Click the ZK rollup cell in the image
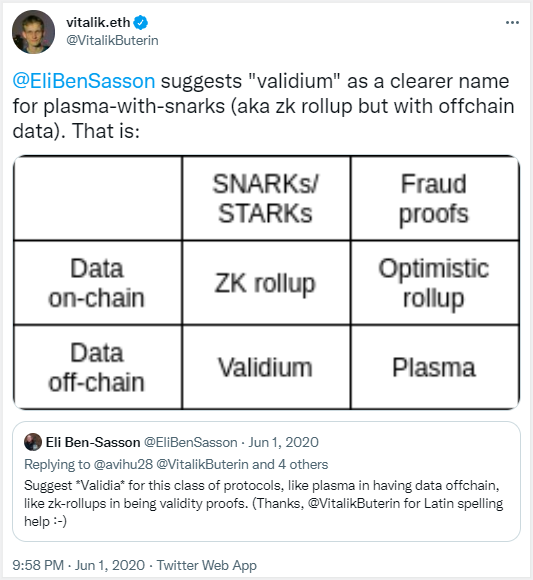Viewport: 533px width, 580px height. [266, 283]
